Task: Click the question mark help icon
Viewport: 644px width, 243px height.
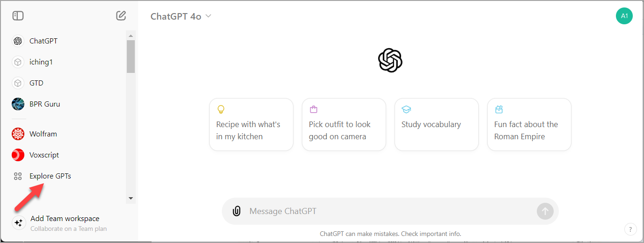Action: point(630,229)
